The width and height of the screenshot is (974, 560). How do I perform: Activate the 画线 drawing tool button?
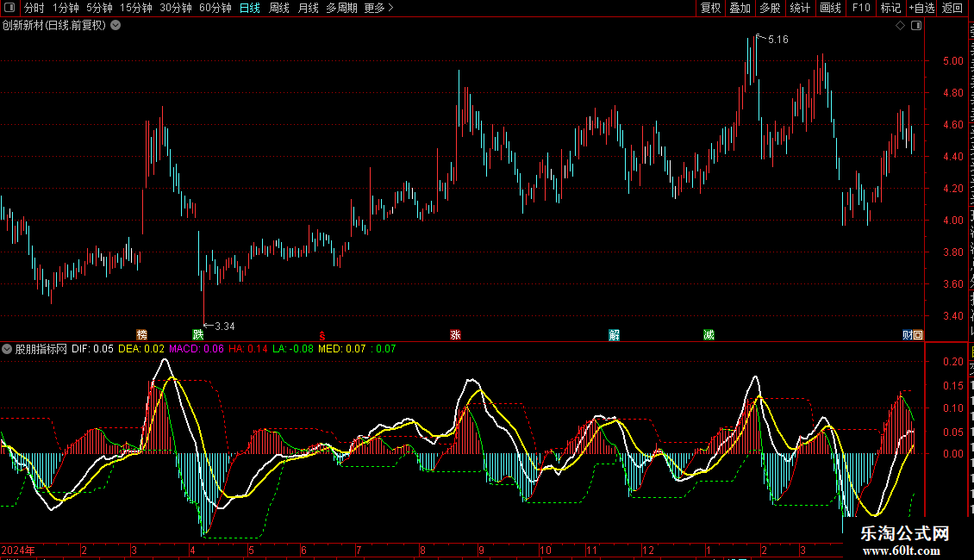click(x=830, y=8)
